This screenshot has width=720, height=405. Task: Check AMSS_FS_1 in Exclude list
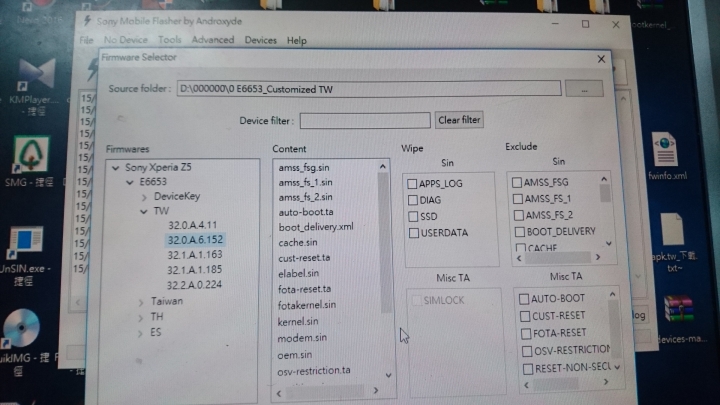(x=518, y=199)
